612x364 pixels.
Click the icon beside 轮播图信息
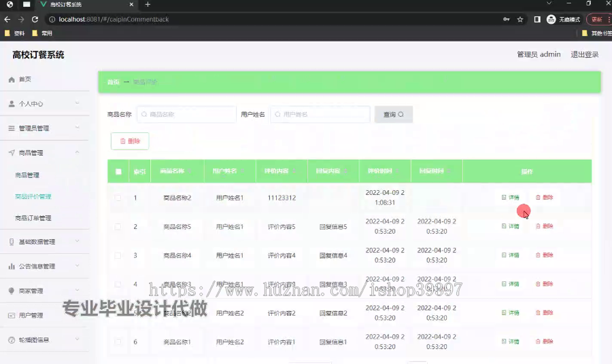click(12, 340)
